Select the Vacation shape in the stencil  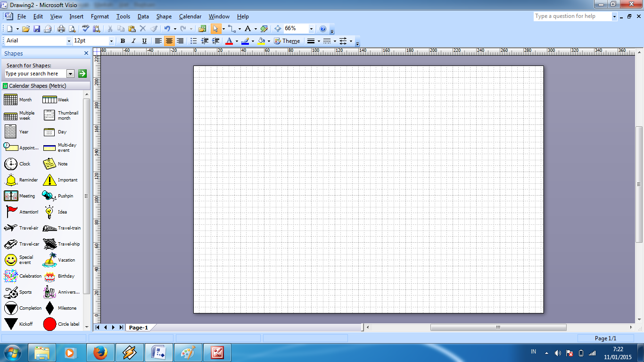coord(49,260)
